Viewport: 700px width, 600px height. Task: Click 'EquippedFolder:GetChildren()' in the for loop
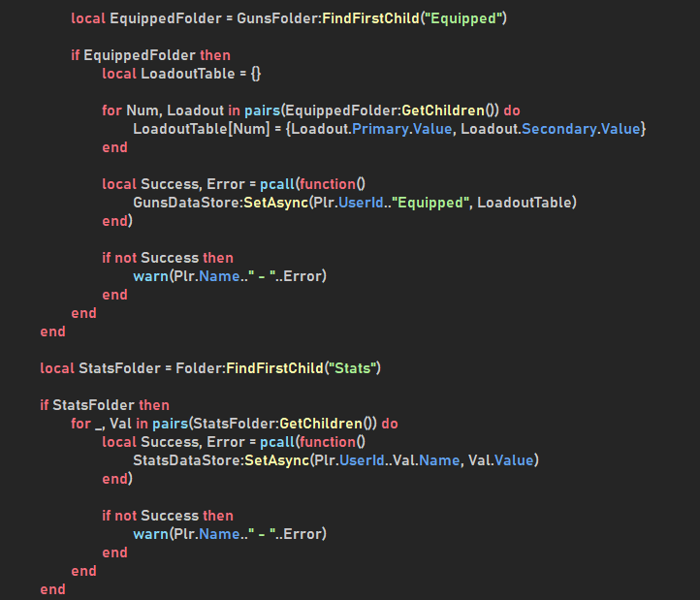392,111
